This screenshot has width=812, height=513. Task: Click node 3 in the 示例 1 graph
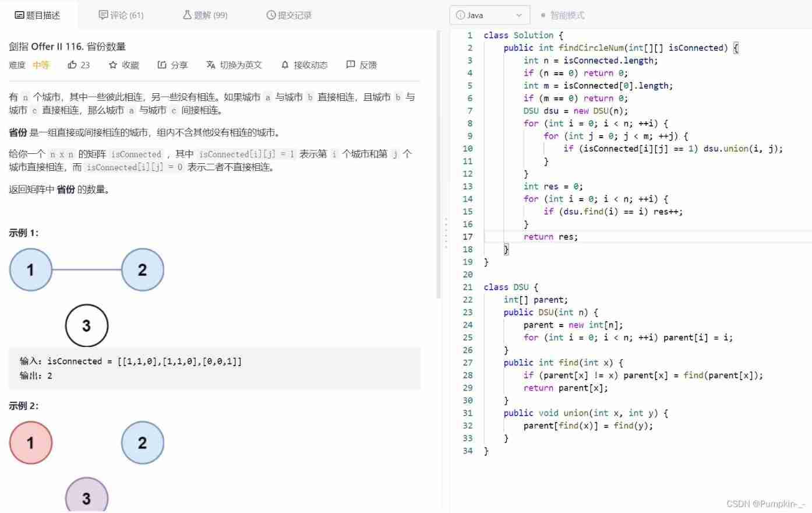coord(87,326)
